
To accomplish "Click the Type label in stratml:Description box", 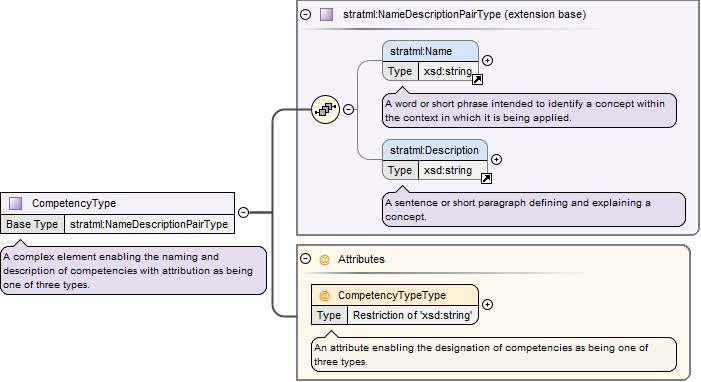I will 400,170.
